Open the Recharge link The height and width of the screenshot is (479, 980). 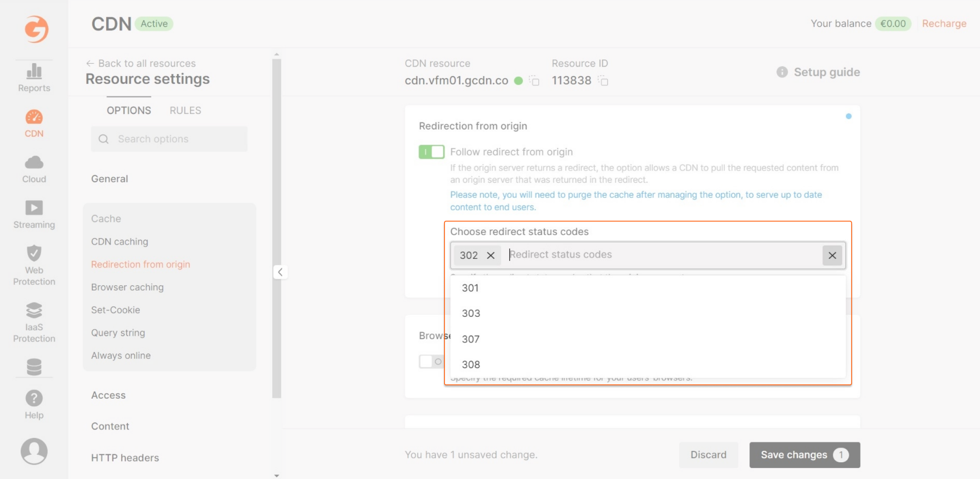[x=944, y=23]
